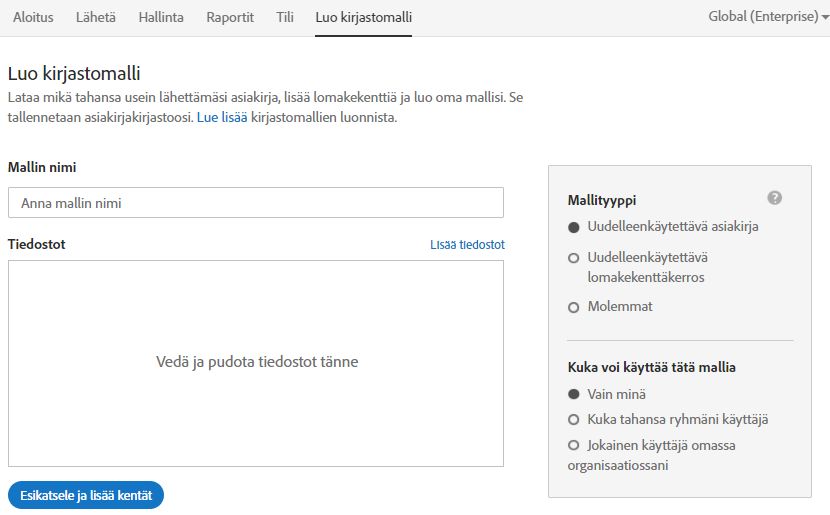Open the Raportit tab
830x515 pixels.
[x=230, y=17]
